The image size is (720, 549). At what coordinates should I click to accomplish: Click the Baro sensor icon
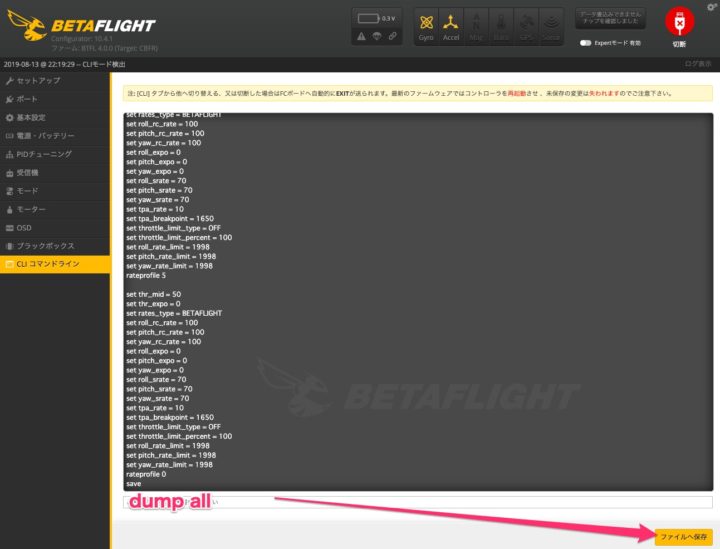tap(503, 25)
